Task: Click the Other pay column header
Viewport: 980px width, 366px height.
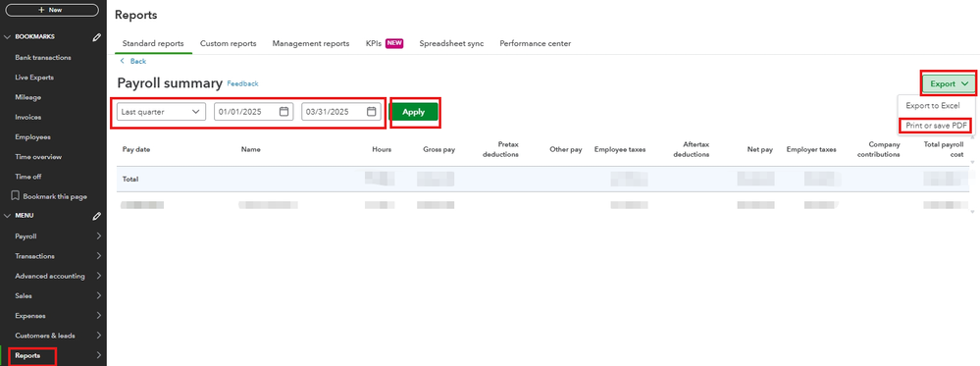Action: pos(566,149)
